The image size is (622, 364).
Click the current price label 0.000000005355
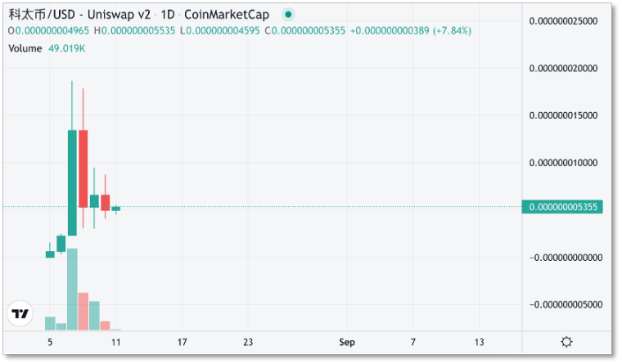562,207
